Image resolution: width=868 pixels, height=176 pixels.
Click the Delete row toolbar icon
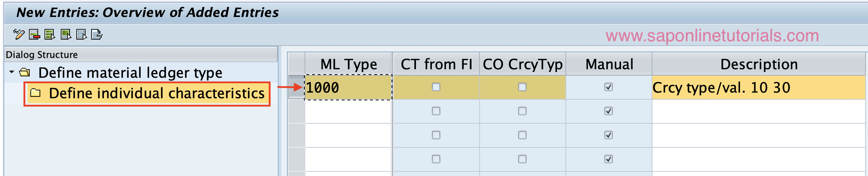(x=34, y=35)
